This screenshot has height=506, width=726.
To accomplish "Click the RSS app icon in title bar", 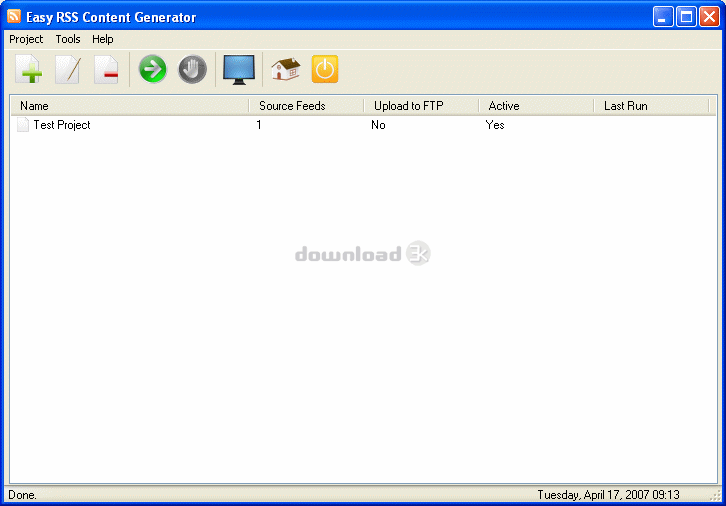I will click(14, 16).
